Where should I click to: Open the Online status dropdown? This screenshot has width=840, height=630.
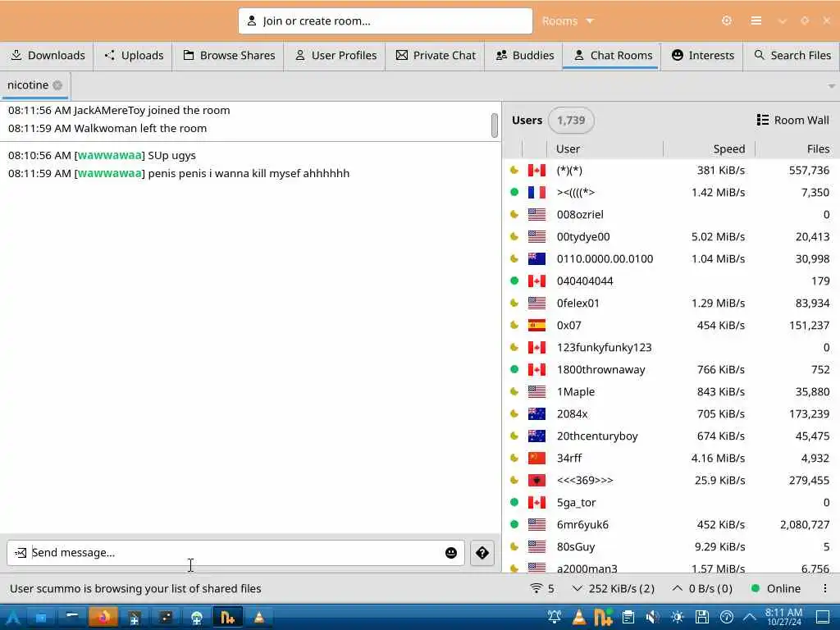776,589
